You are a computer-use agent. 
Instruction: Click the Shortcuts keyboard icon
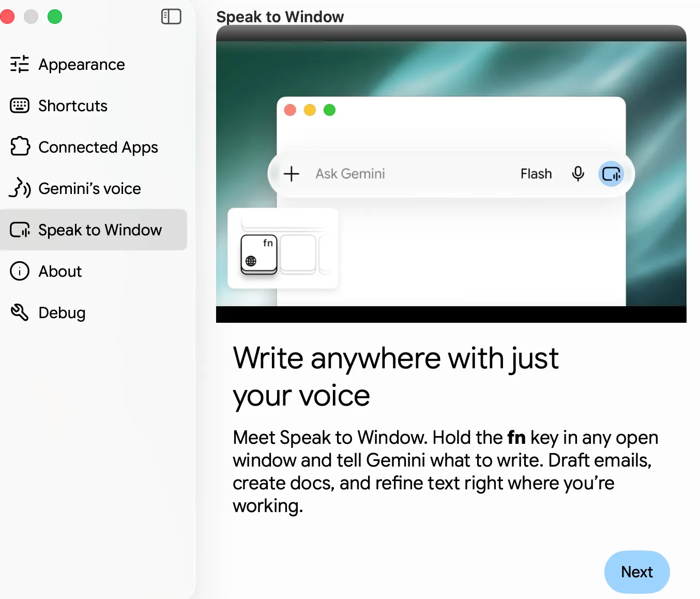pos(20,106)
